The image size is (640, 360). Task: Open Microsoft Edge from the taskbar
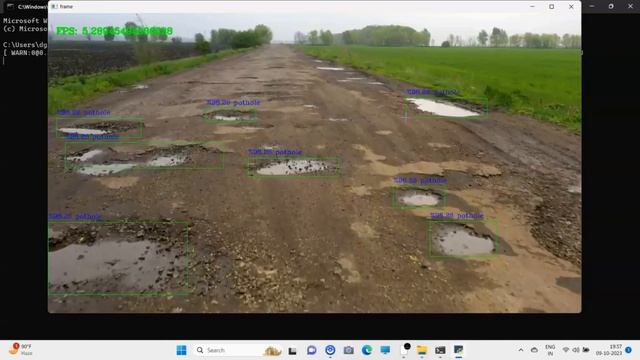coord(367,350)
